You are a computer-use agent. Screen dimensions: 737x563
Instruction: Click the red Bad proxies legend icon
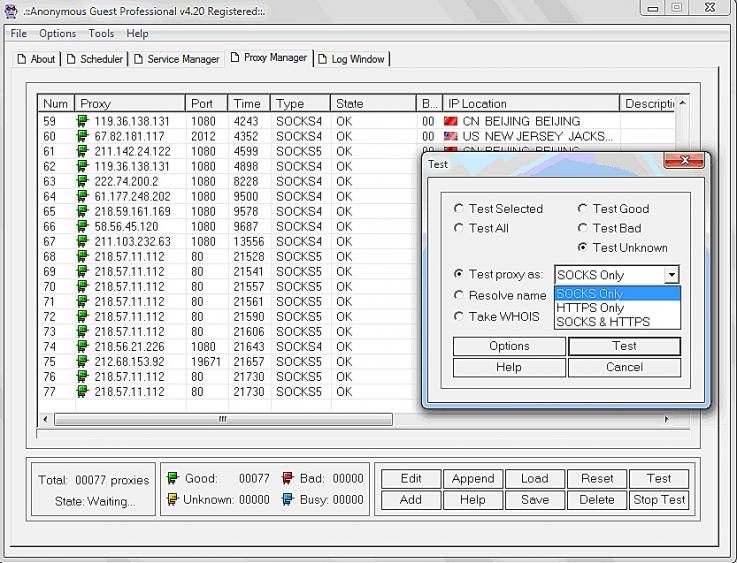pyautogui.click(x=288, y=478)
